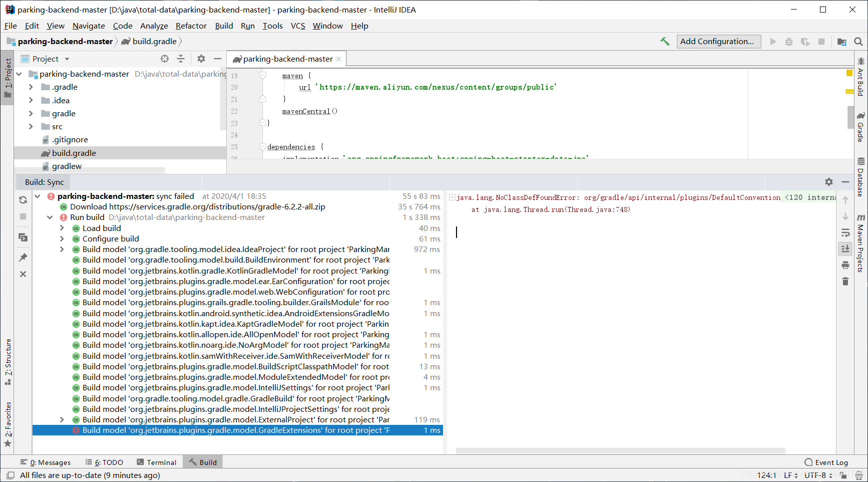Open the Database tool window on right edge
This screenshot has width=868, height=482.
860,177
